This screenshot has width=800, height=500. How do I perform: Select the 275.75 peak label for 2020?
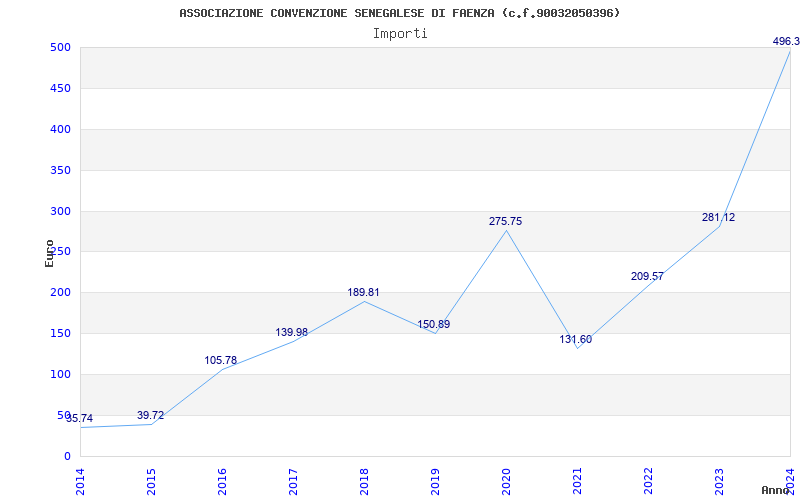click(506, 221)
